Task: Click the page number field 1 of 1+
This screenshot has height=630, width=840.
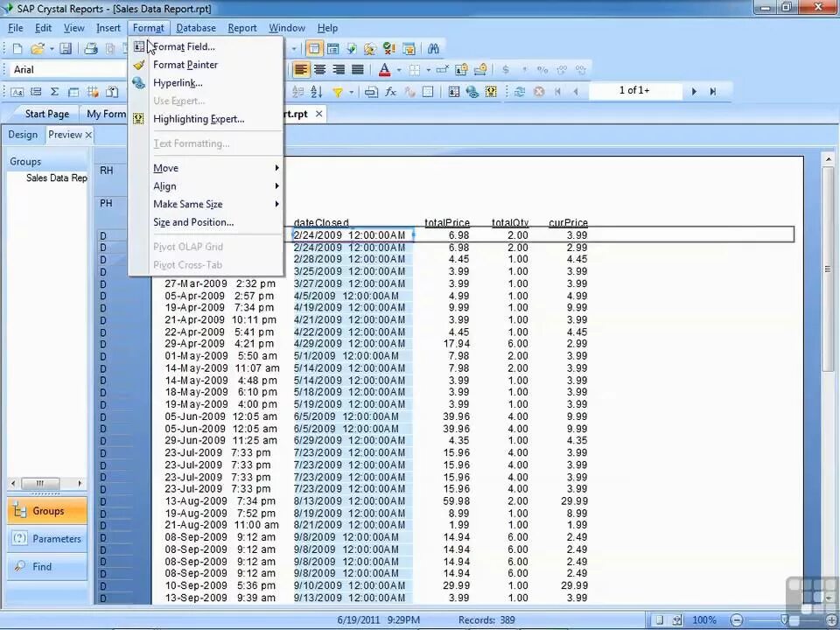Action: (635, 90)
